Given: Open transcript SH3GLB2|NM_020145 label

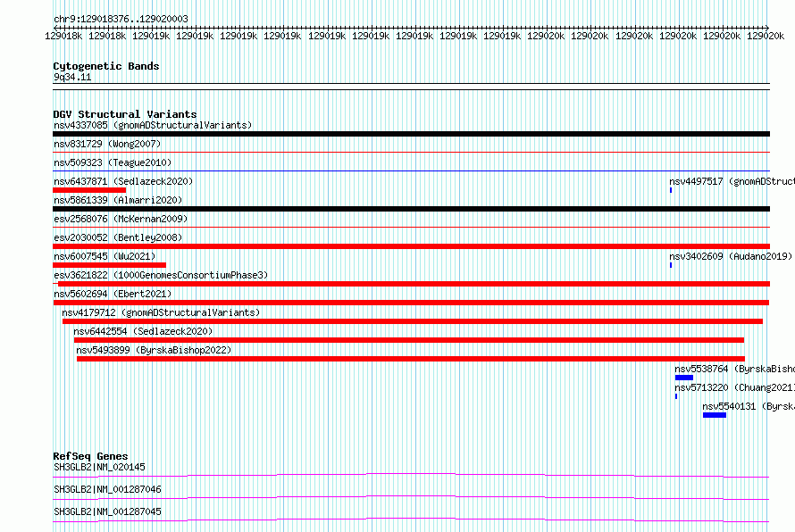Looking at the screenshot, I should coord(99,467).
